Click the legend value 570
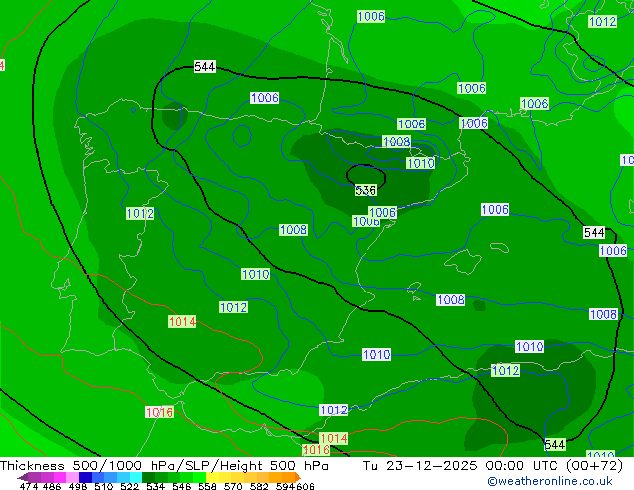Image resolution: width=634 pixels, height=490 pixels. pos(233,486)
